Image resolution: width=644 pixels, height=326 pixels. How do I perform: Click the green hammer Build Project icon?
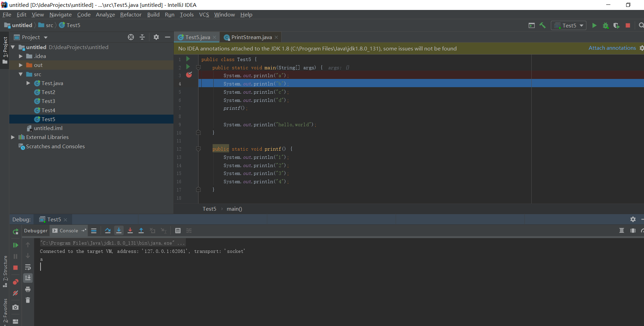[543, 25]
